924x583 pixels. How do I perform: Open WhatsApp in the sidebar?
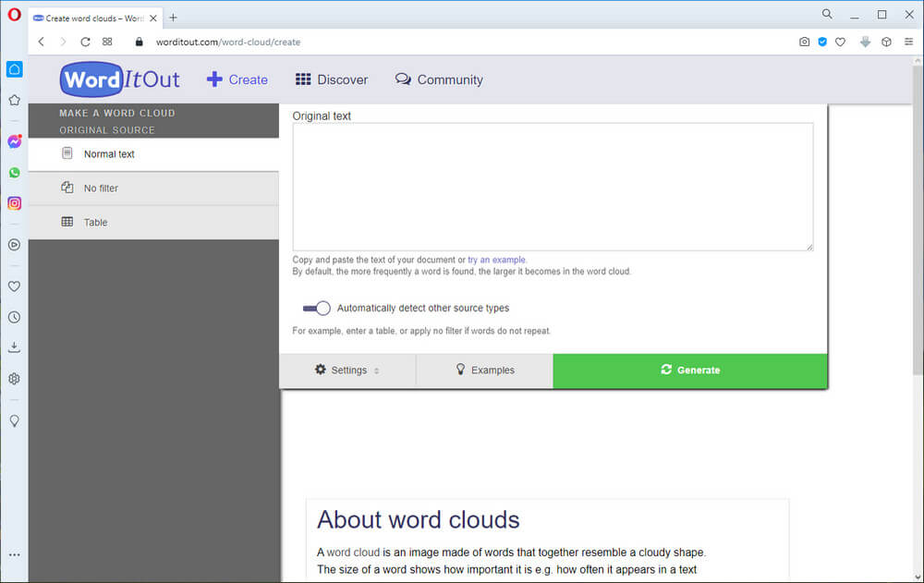[14, 173]
